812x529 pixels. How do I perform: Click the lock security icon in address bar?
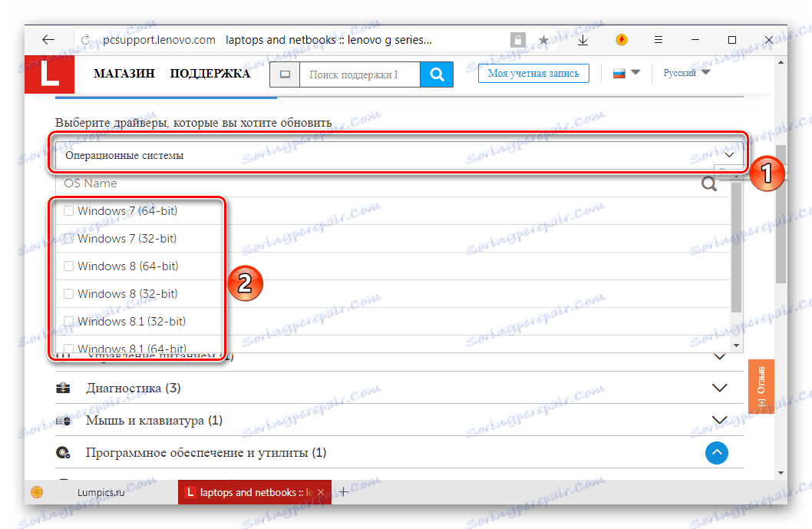518,40
